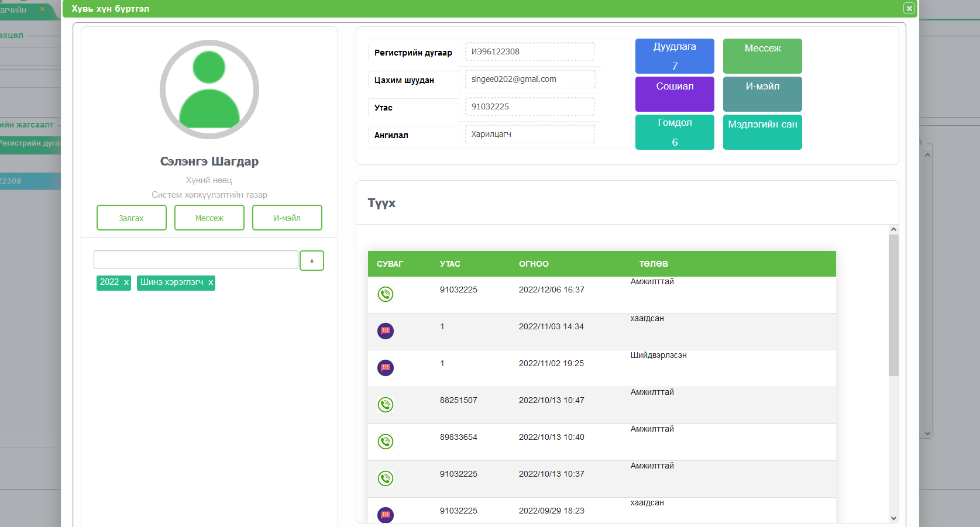Open the green Мессеж tile
The height and width of the screenshot is (527, 980).
pos(762,56)
